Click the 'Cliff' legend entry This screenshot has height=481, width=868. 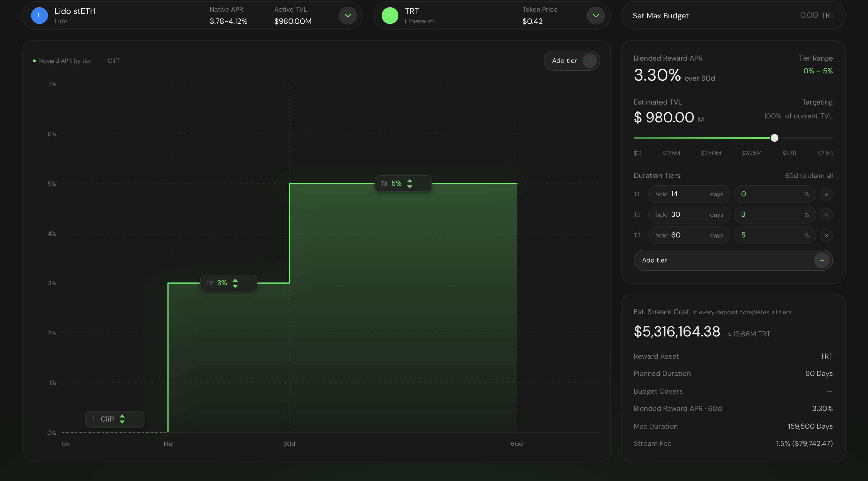(110, 61)
